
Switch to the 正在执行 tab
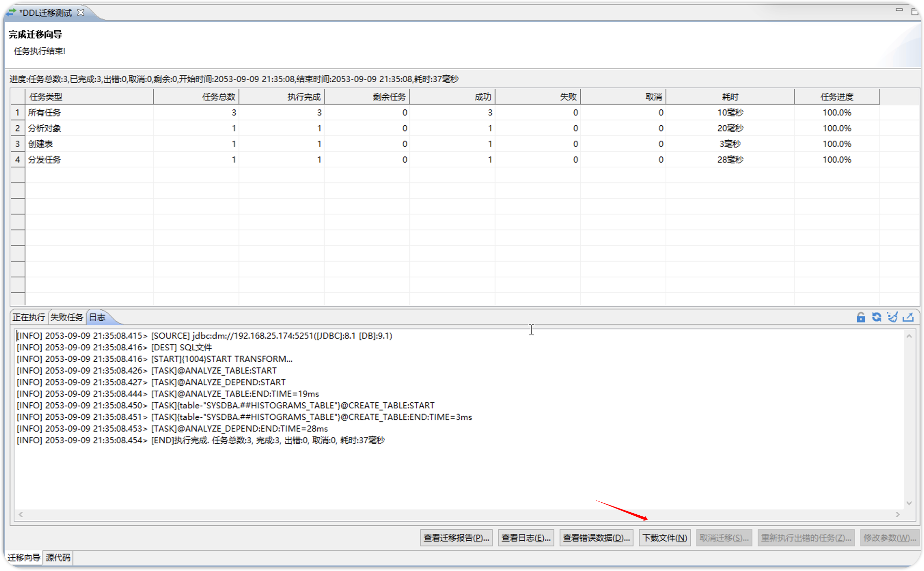(x=29, y=317)
